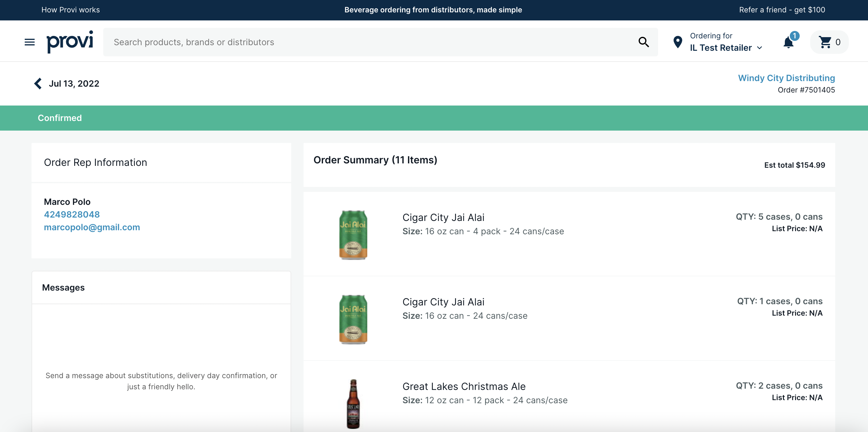Open Great Lakes Christmas Ale bottle thumbnail
Image resolution: width=868 pixels, height=432 pixels.
pyautogui.click(x=353, y=404)
